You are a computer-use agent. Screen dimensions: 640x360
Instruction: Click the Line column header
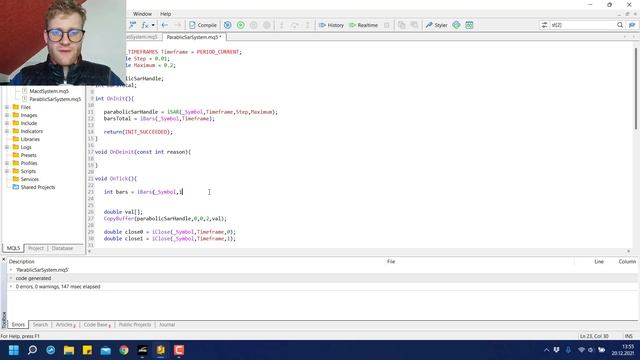tap(599, 262)
